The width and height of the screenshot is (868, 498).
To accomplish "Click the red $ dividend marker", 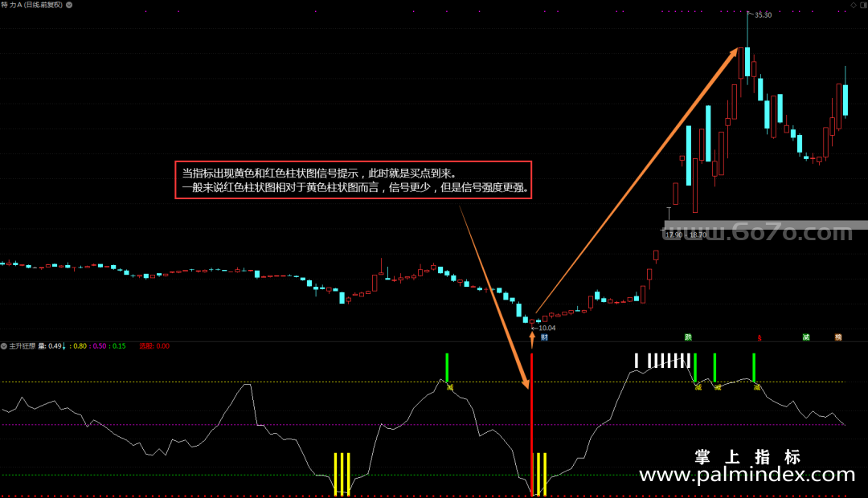I will tap(759, 337).
